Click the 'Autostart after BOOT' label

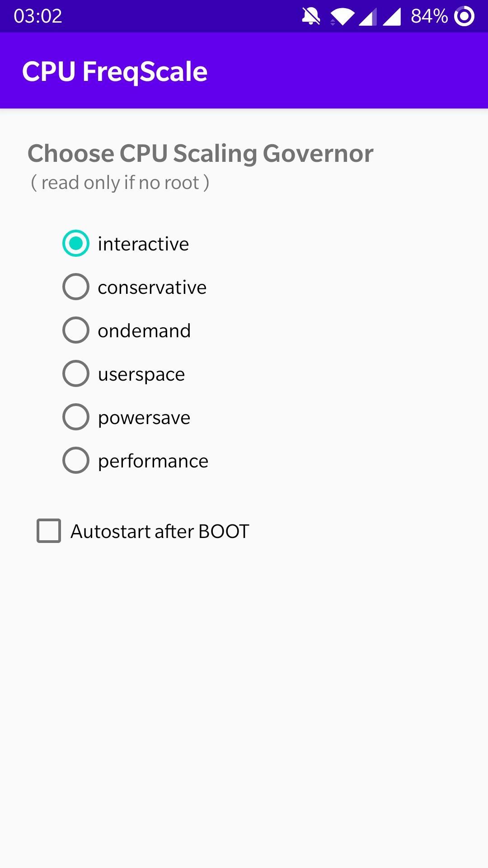160,531
